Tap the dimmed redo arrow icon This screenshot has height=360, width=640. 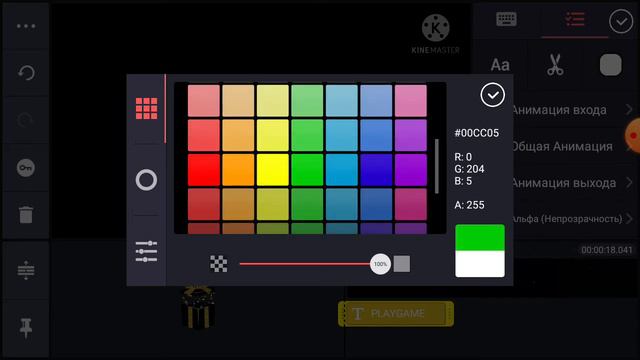coord(25,120)
